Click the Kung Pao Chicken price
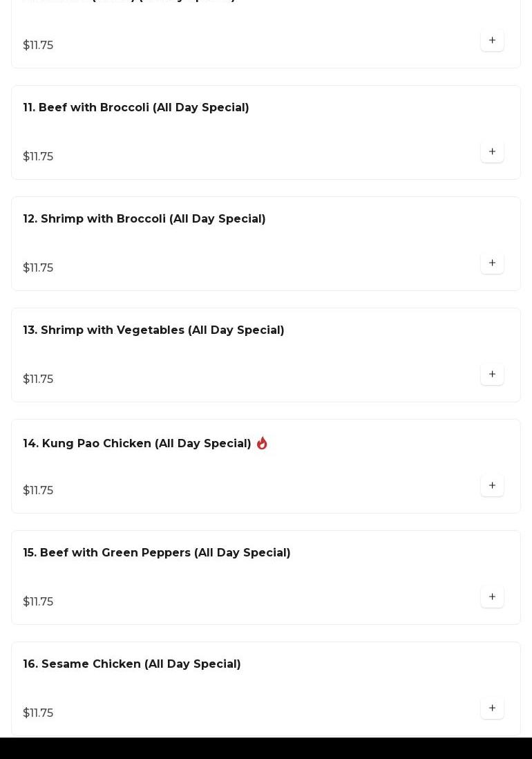The image size is (532, 759). (x=38, y=491)
